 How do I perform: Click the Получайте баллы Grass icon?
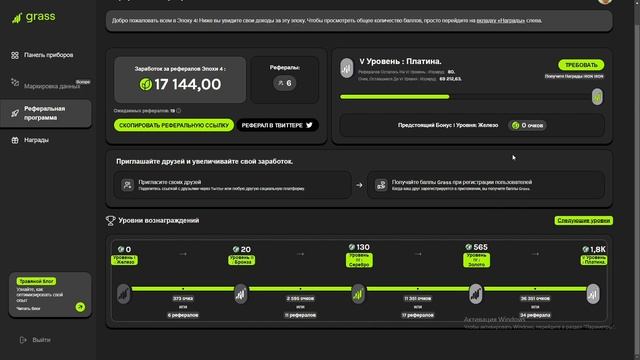[x=381, y=185]
